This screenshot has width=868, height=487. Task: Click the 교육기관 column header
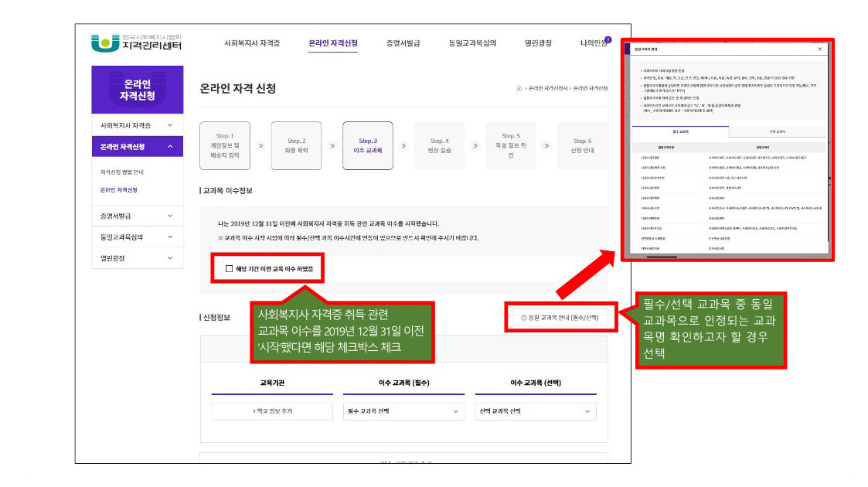coord(272,383)
